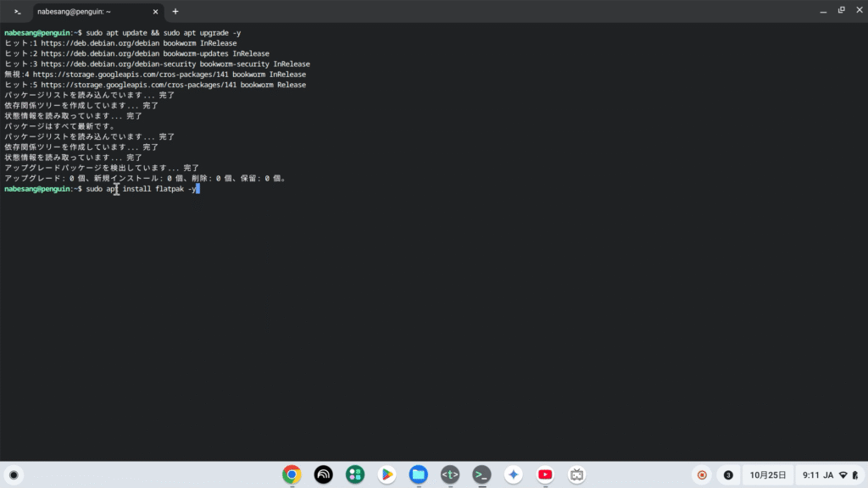Open Google Chrome from the shelf
This screenshot has width=868, height=488.
click(x=292, y=475)
